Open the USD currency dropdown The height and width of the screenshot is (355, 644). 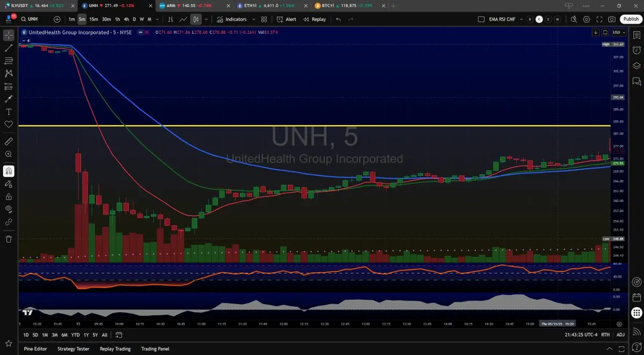[620, 32]
